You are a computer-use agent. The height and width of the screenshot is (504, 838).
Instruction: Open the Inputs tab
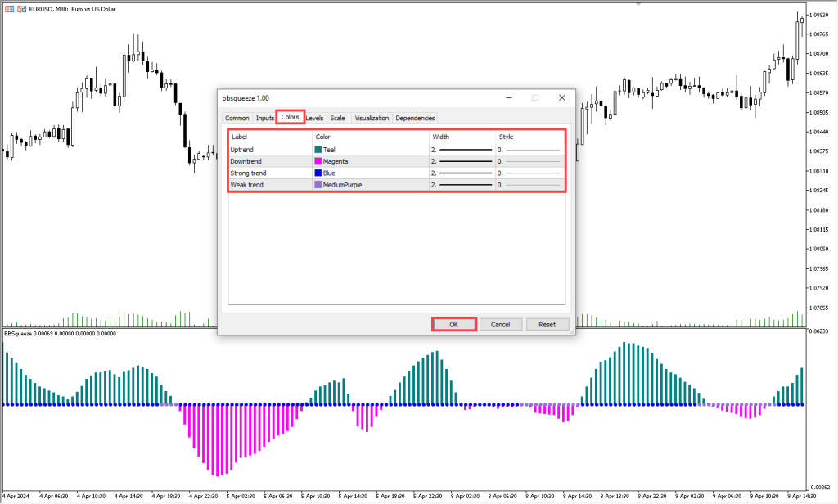tap(264, 118)
